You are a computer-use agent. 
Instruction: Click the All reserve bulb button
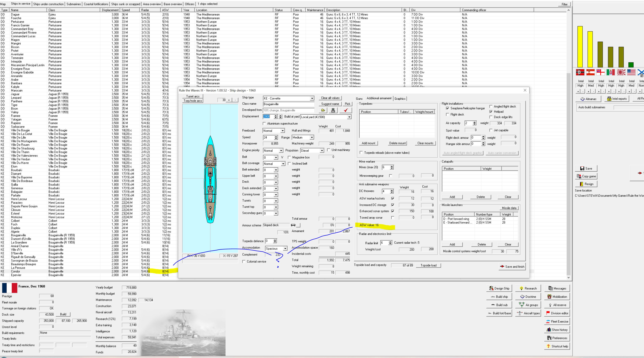[x=557, y=305]
